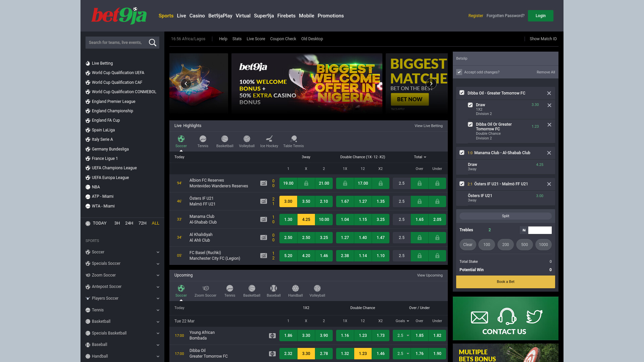
Task: Open Live in top navigation
Action: pyautogui.click(x=181, y=16)
